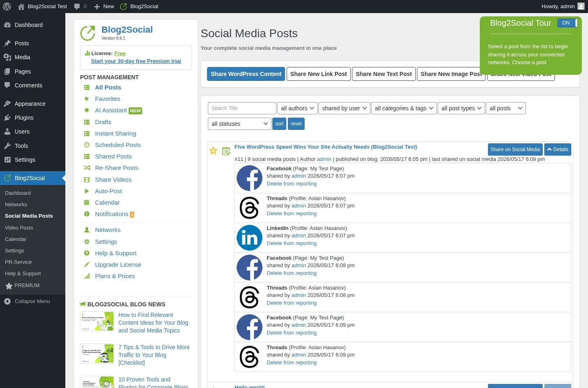Click the gear icon beside Blog2Social Settings

[x=87, y=242]
